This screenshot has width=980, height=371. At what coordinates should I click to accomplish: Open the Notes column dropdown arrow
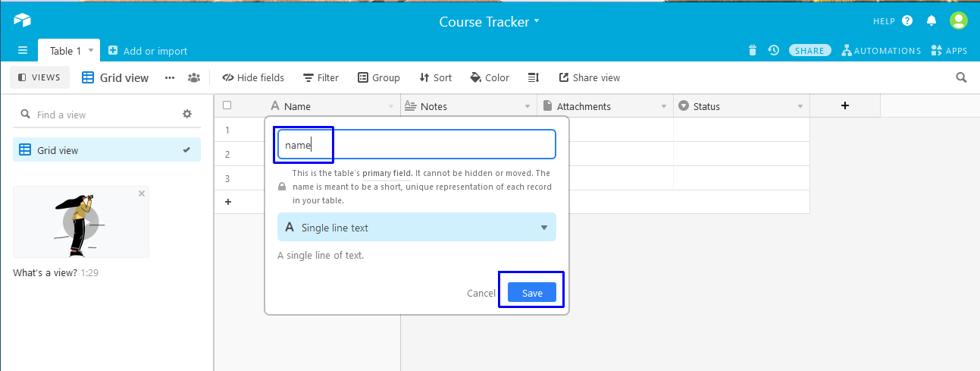click(528, 106)
